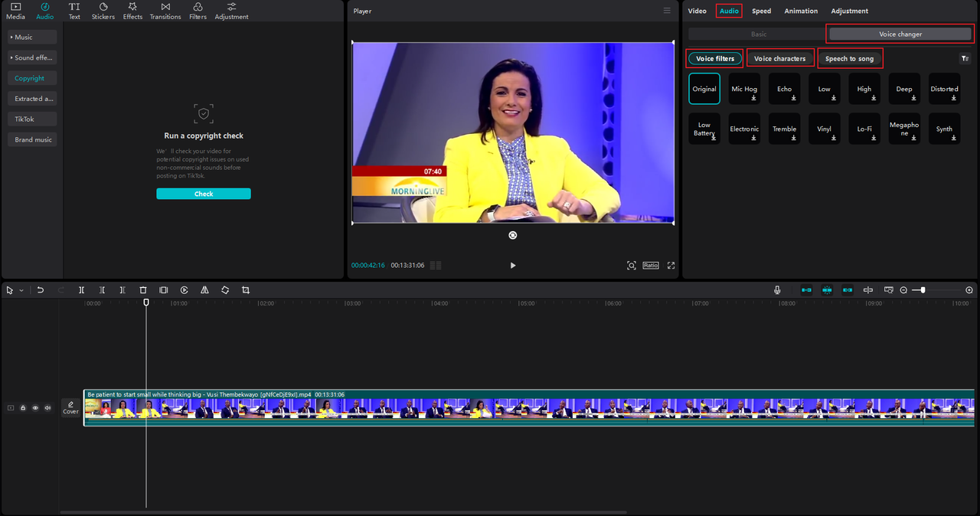Hide the video track with eye icon
980x516 pixels.
pyautogui.click(x=35, y=408)
